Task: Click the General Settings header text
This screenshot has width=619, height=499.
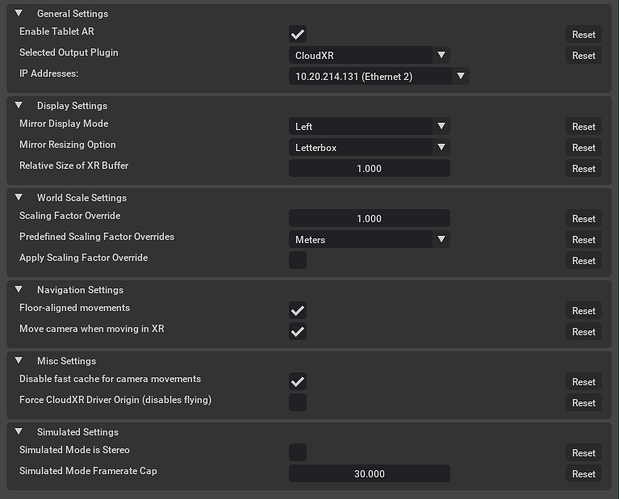Action: (73, 13)
